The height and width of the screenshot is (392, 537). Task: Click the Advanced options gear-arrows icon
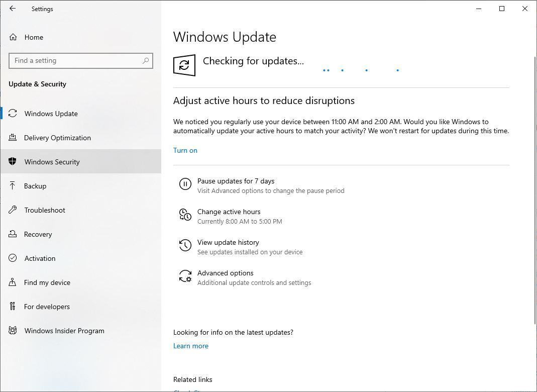[x=185, y=276]
